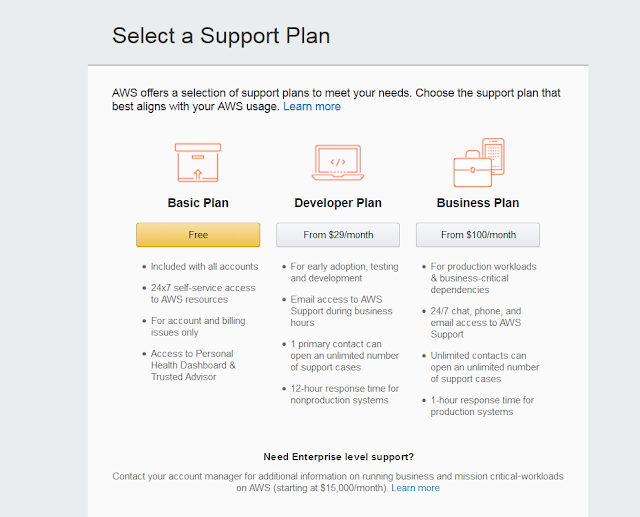The width and height of the screenshot is (640, 517).
Task: Click the Unlimited contacts bullet text
Action: 484,367
